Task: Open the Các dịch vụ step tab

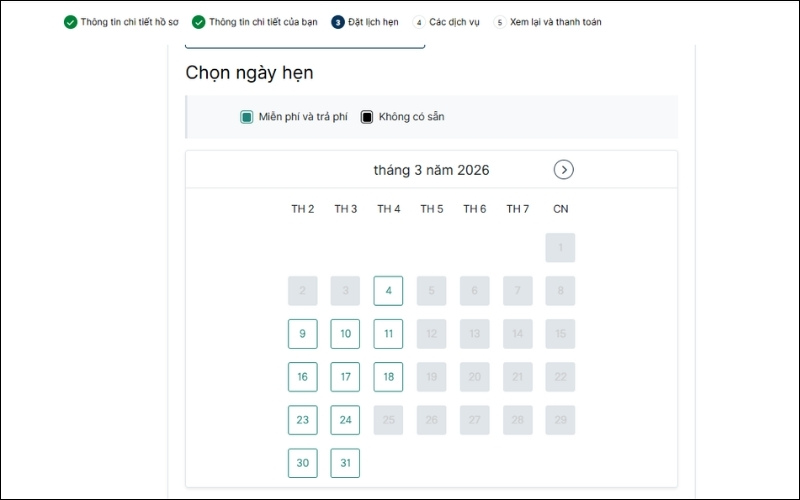Action: (x=451, y=22)
